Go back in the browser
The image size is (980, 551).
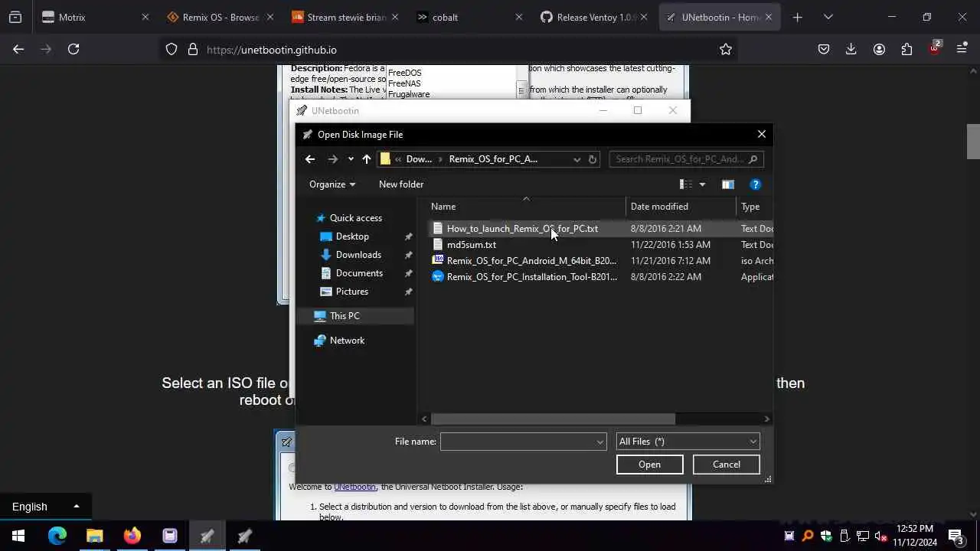[18, 49]
